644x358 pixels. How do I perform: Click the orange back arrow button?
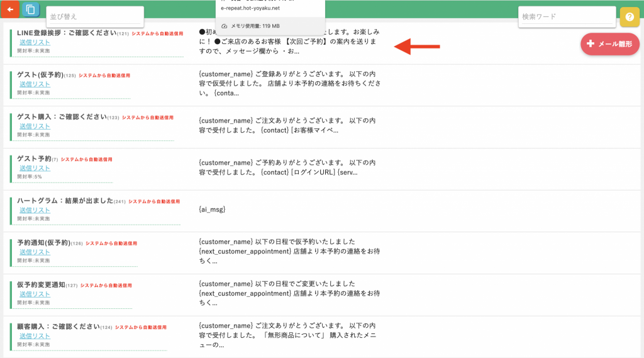coord(10,9)
